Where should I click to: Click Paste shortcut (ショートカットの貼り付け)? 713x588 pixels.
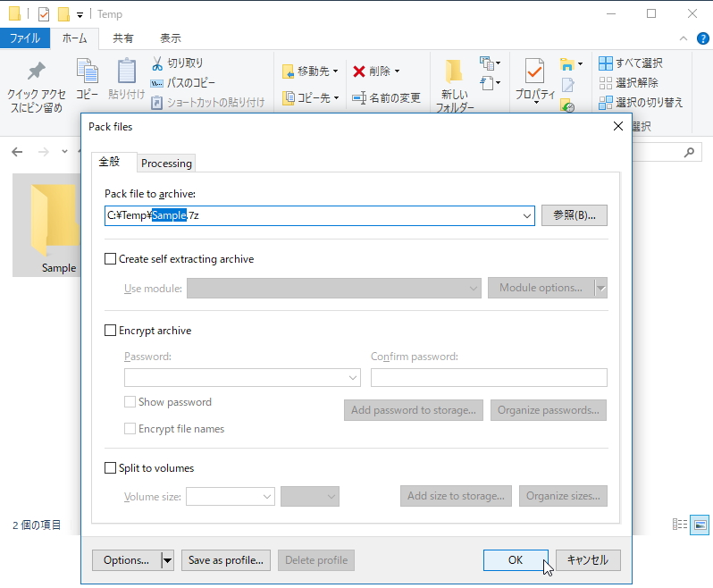pyautogui.click(x=208, y=103)
